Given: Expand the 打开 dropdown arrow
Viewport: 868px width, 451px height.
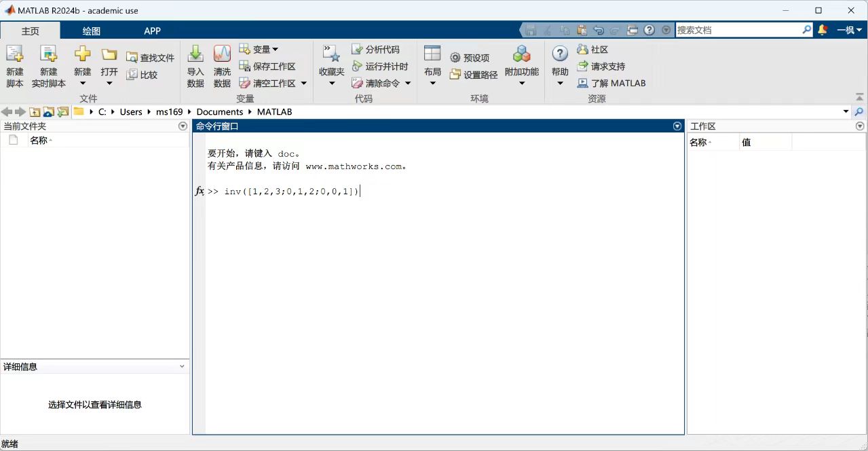Looking at the screenshot, I should tap(109, 84).
